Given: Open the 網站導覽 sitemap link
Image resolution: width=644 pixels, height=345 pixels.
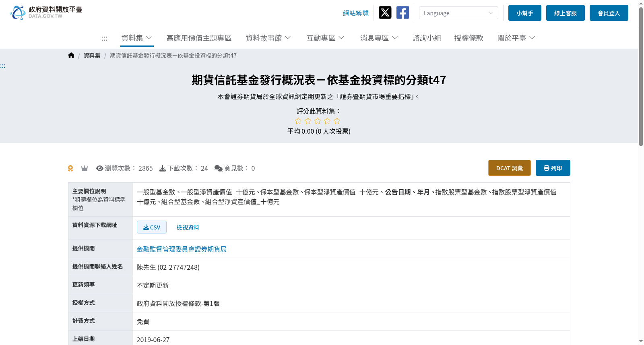Looking at the screenshot, I should pos(356,13).
